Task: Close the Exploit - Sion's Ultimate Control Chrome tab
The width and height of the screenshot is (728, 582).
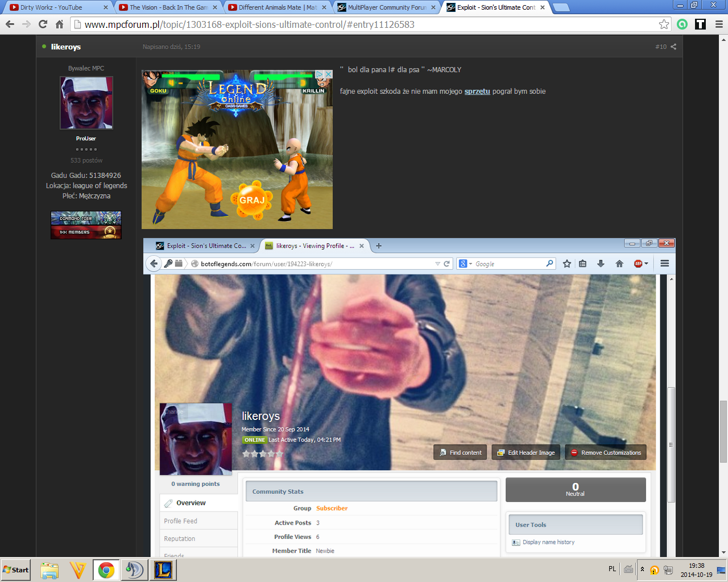Action: click(x=543, y=7)
